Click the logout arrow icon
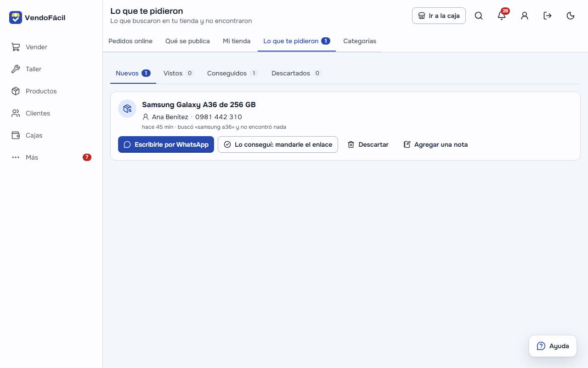Viewport: 588px width, 368px height. pos(548,16)
